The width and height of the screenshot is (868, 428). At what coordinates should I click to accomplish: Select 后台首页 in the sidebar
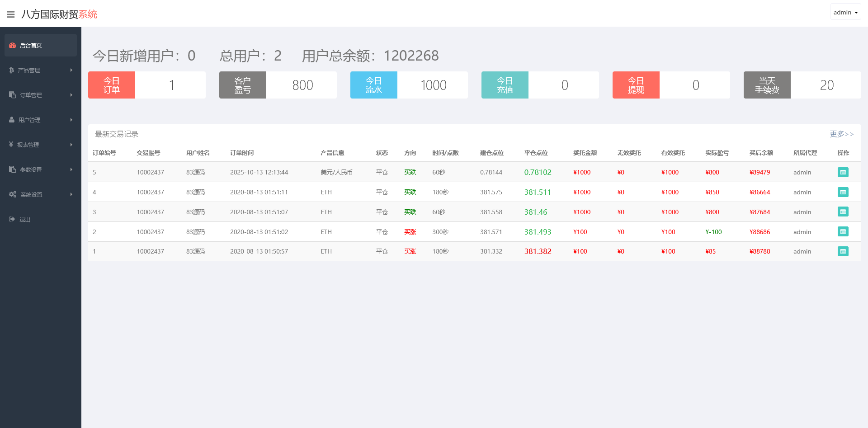click(x=31, y=45)
